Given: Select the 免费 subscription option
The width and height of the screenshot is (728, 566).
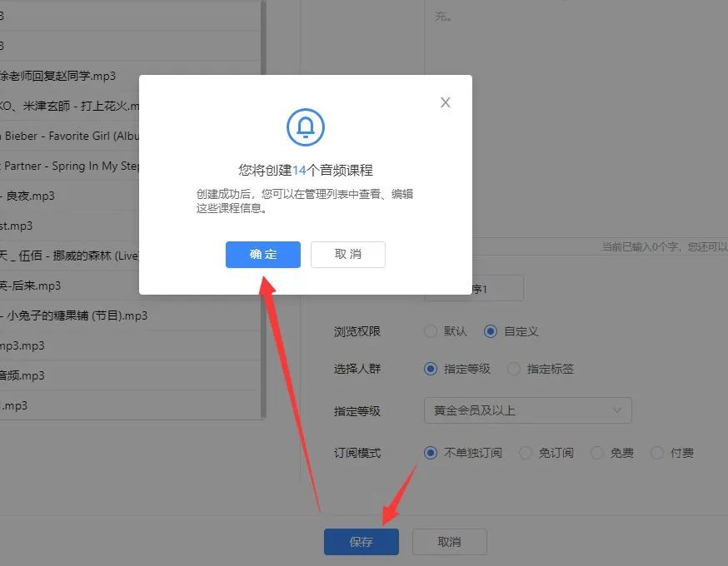Looking at the screenshot, I should 597,453.
